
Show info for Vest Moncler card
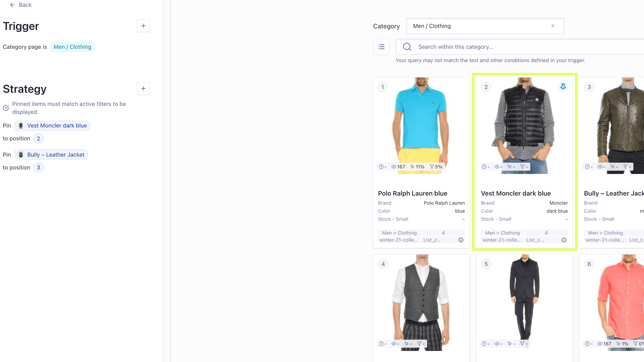pyautogui.click(x=564, y=240)
